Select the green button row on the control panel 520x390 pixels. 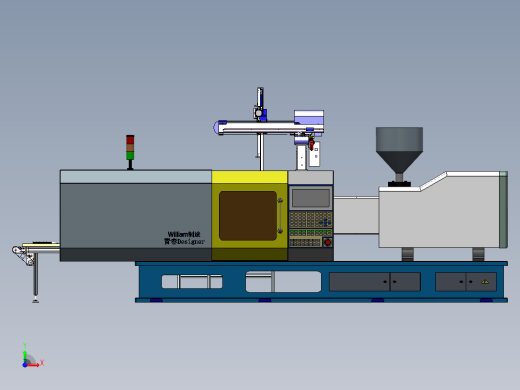point(311,232)
